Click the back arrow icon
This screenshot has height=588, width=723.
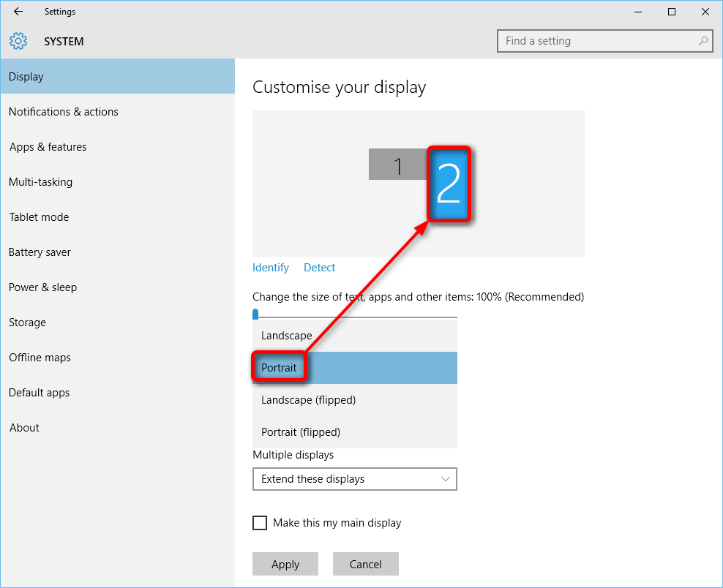click(x=18, y=12)
